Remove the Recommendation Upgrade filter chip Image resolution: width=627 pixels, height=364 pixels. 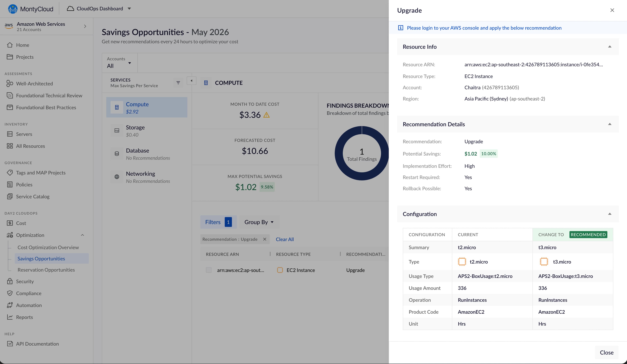click(265, 239)
